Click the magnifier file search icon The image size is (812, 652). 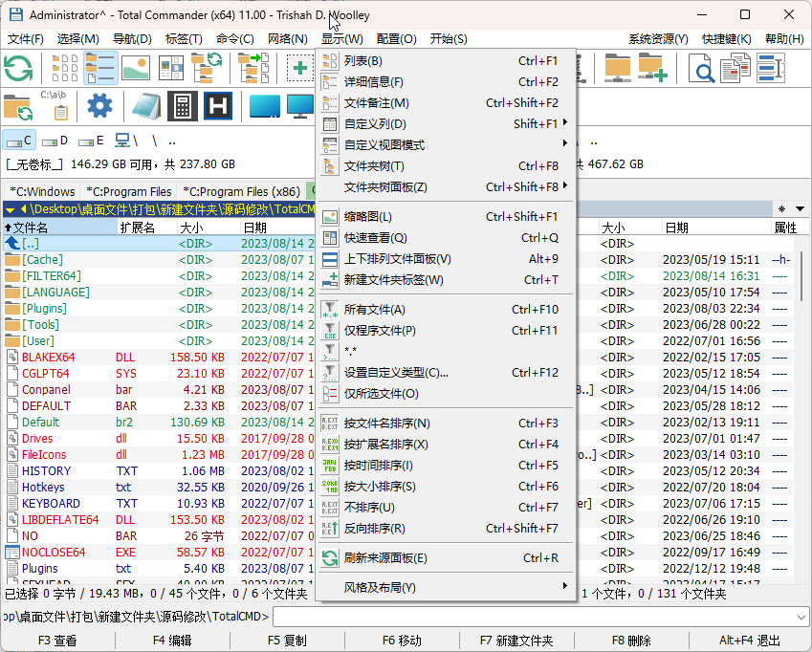click(x=702, y=68)
